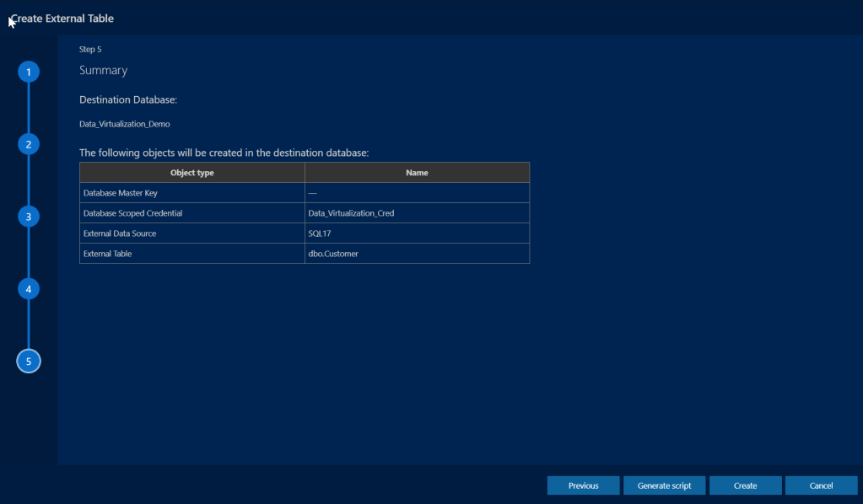Viewport: 863px width, 504px height.
Task: Click the Data_Virtualization_Demo database name
Action: pos(124,124)
